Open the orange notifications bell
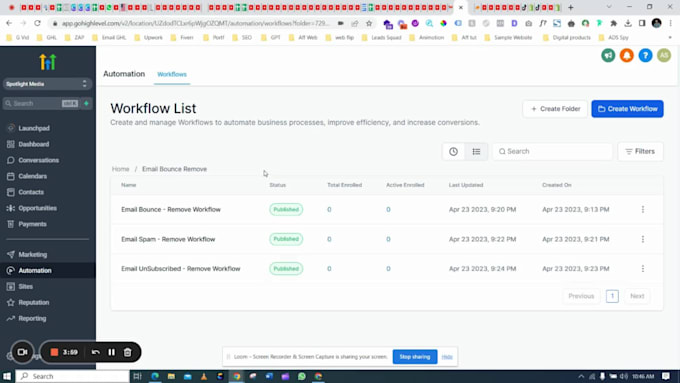The image size is (680, 383). (x=627, y=56)
